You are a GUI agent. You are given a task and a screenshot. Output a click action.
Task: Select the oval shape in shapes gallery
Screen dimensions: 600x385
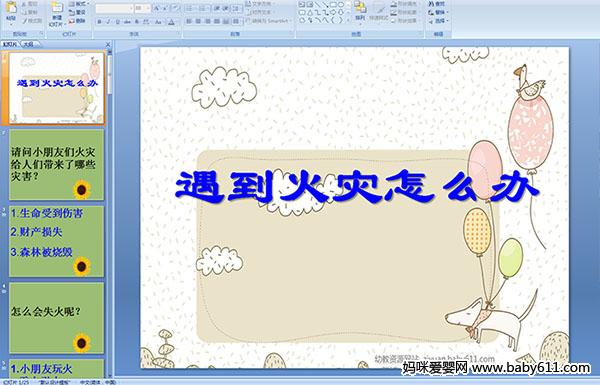tap(340, 5)
